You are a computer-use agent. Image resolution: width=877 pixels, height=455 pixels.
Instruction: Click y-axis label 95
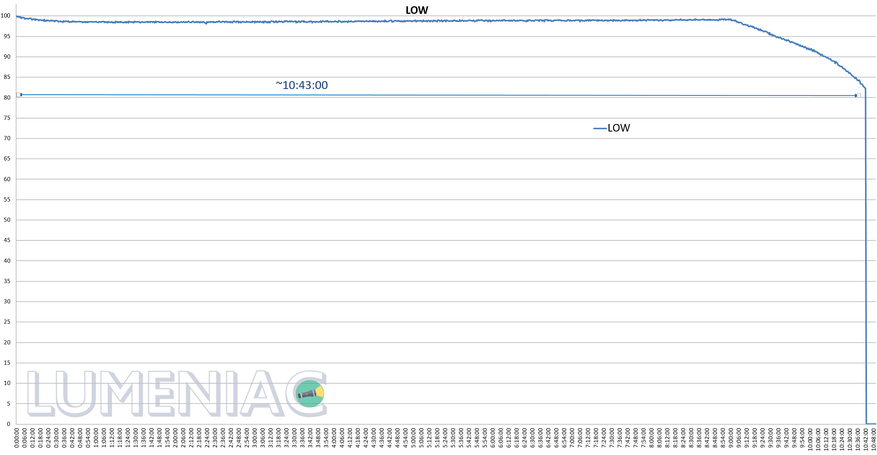[7, 36]
